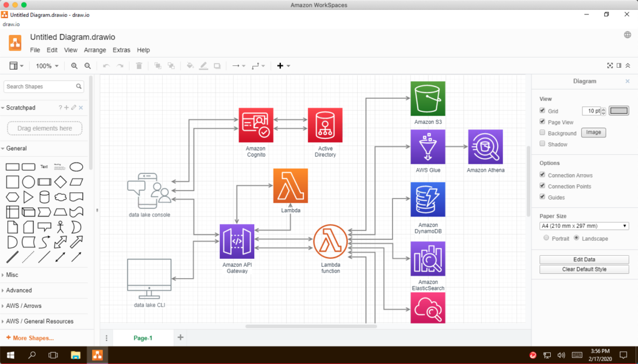Viewport: 638px width, 364px height.
Task: Open the A4 paper size dropdown
Action: point(584,226)
